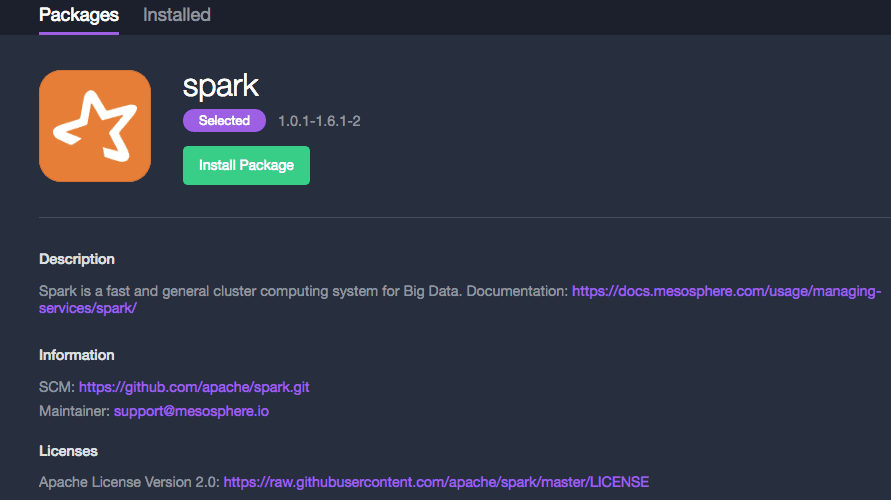Image resolution: width=891 pixels, height=500 pixels.
Task: Click the Information section heading
Action: pyautogui.click(x=77, y=355)
